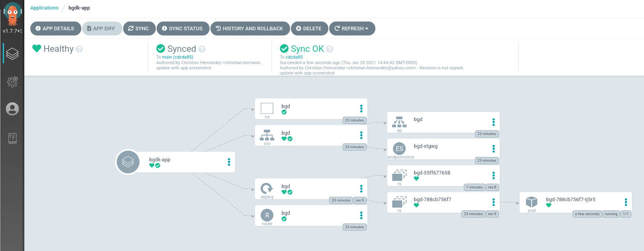Click the bgd-788cb756f7 replicaset icon

tap(399, 202)
